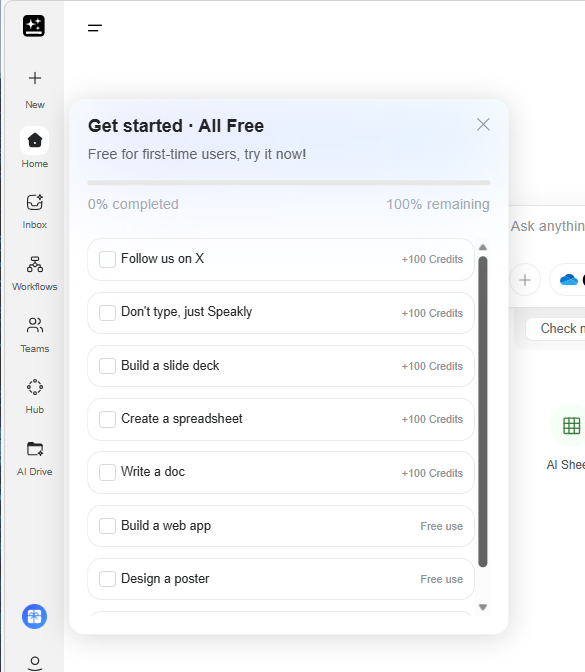Select the Create a spreadsheet text

(x=182, y=419)
